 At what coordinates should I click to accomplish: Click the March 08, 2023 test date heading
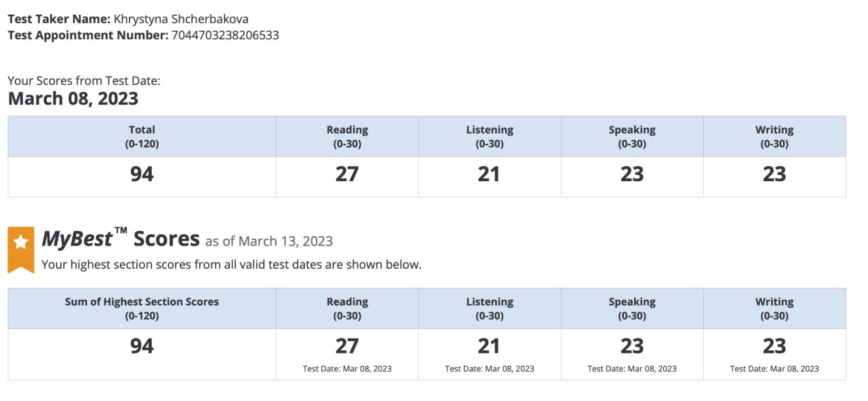(73, 98)
